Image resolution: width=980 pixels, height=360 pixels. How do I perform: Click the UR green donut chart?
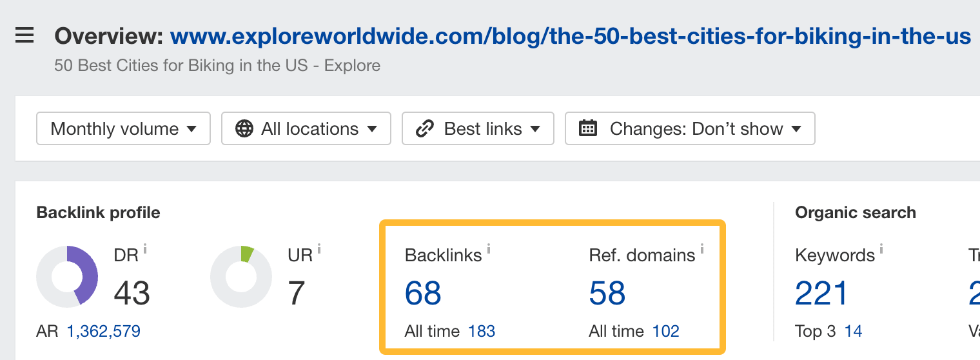[x=241, y=277]
